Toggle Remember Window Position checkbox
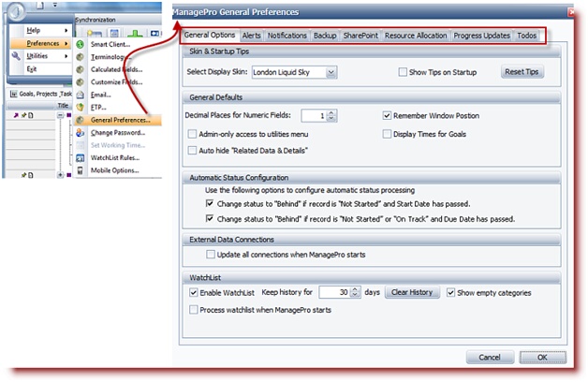Viewport: 588px width, 382px height. point(387,115)
